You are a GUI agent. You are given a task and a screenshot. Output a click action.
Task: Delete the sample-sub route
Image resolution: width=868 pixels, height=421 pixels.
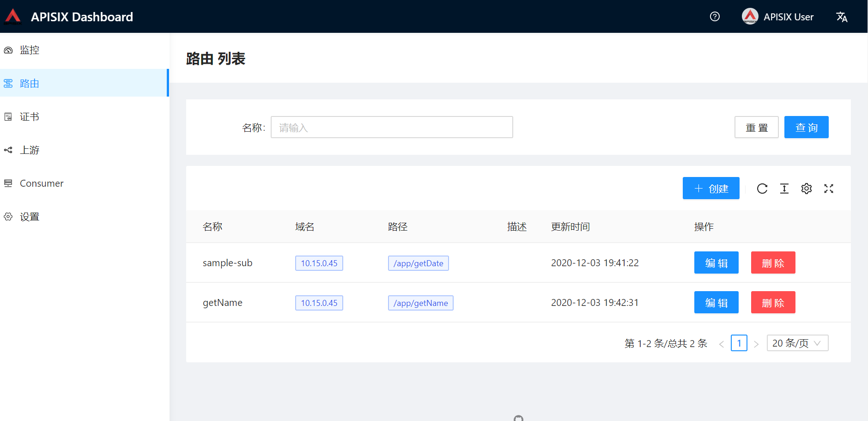tap(773, 262)
